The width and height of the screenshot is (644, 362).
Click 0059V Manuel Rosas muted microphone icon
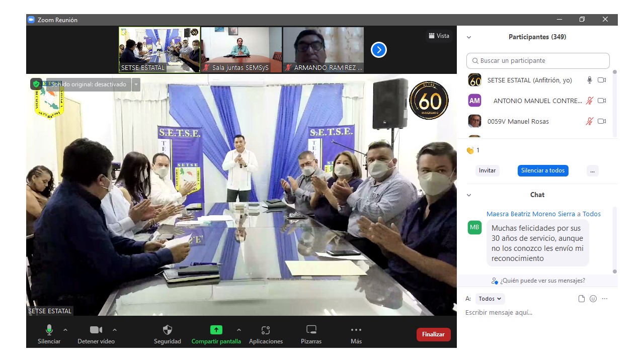[x=590, y=121]
